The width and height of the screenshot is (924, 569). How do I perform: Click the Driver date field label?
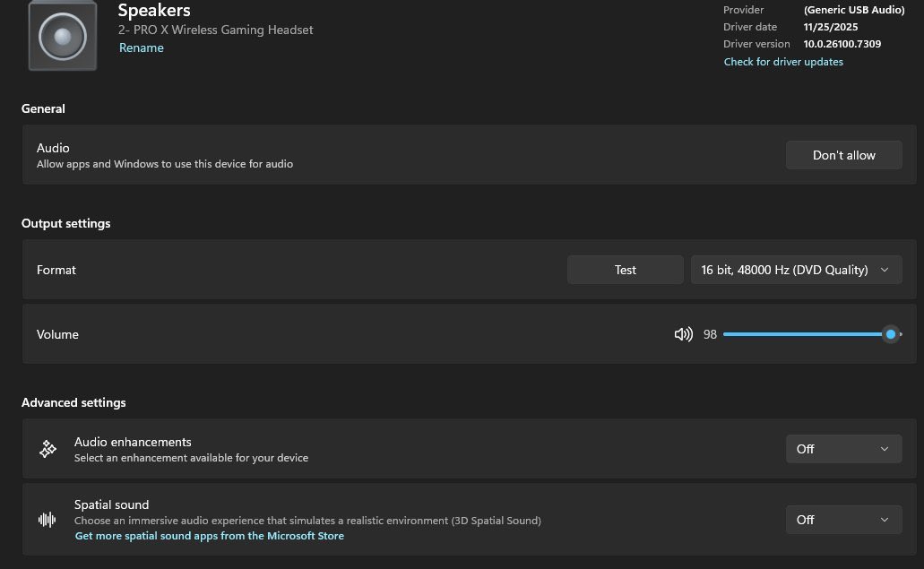point(750,27)
